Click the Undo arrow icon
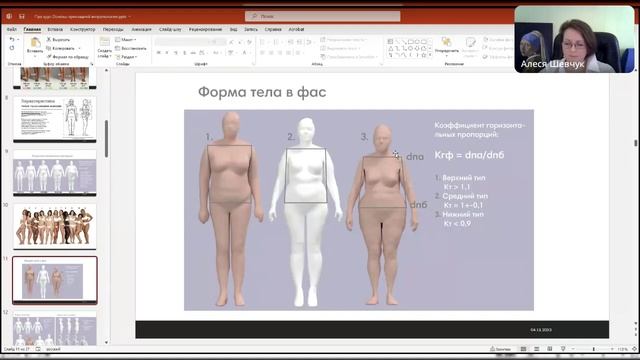This screenshot has height=360, width=640. point(12,40)
